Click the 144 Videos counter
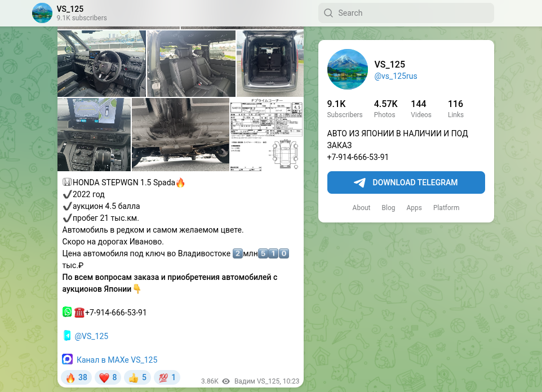The image size is (542, 392). (x=421, y=109)
